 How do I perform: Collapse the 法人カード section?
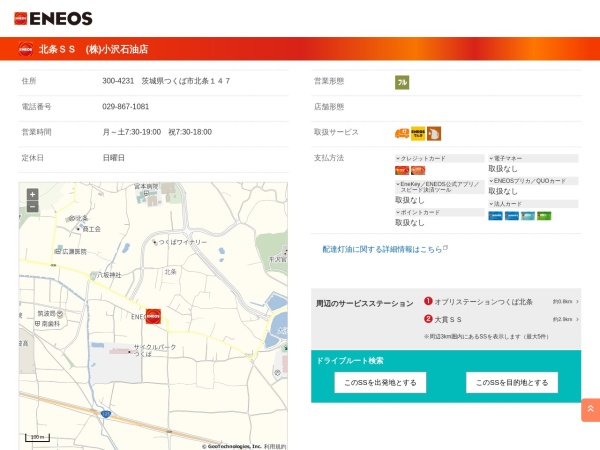click(533, 204)
